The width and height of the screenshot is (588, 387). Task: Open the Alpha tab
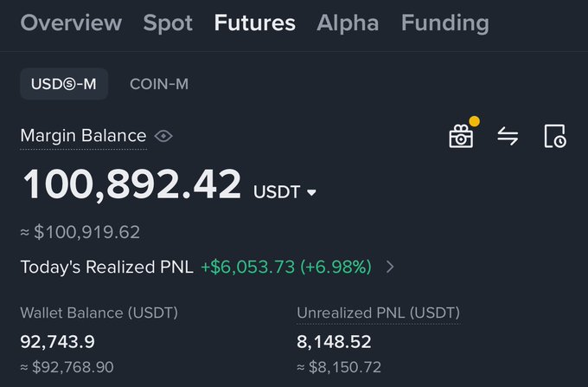pos(348,23)
